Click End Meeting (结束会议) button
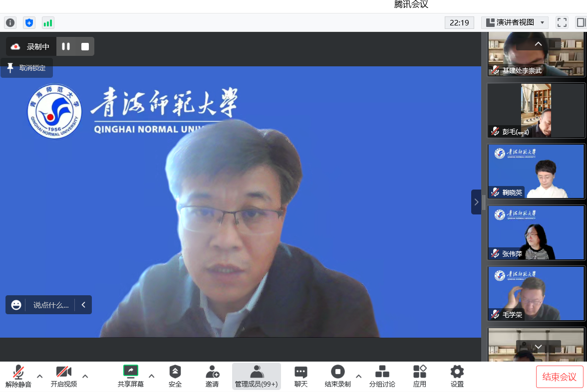This screenshot has height=392, width=587. tap(560, 377)
